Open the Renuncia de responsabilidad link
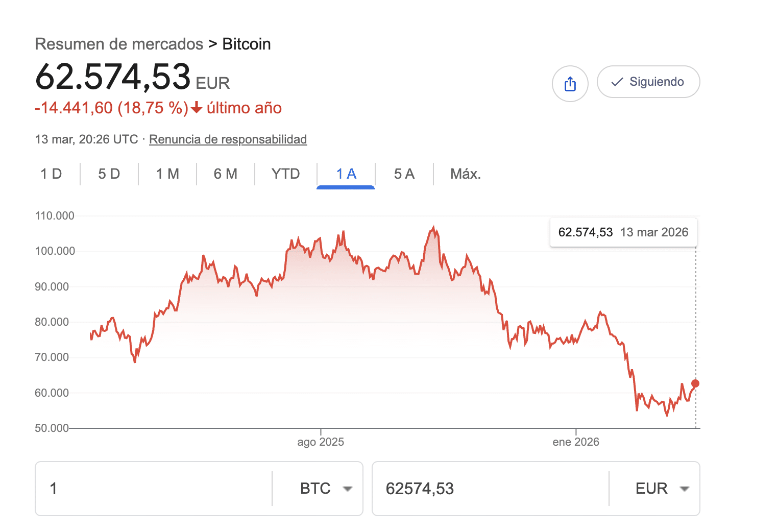The image size is (777, 532). click(228, 139)
